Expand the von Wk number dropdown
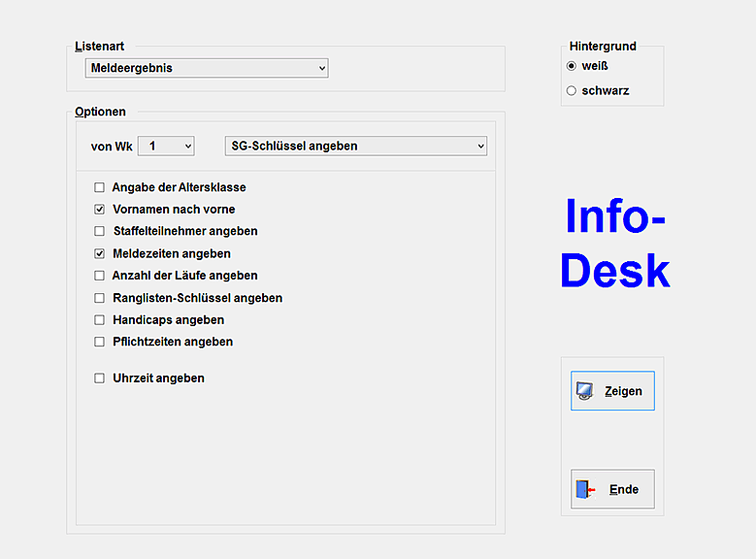This screenshot has width=756, height=559. [166, 146]
